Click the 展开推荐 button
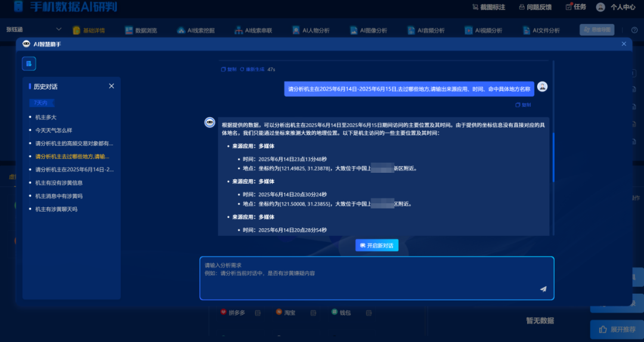Image resolution: width=644 pixels, height=342 pixels. pyautogui.click(x=617, y=329)
